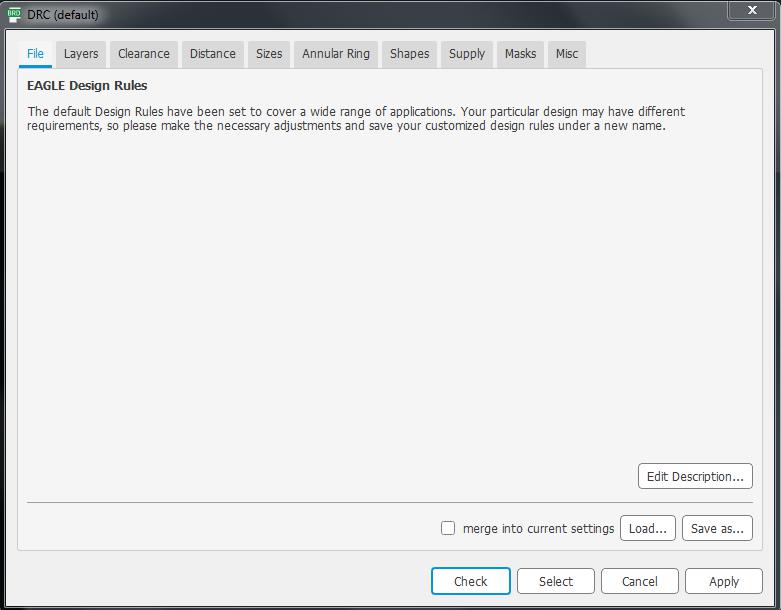View the Masks tab
Viewport: 781px width, 610px height.
(x=521, y=54)
